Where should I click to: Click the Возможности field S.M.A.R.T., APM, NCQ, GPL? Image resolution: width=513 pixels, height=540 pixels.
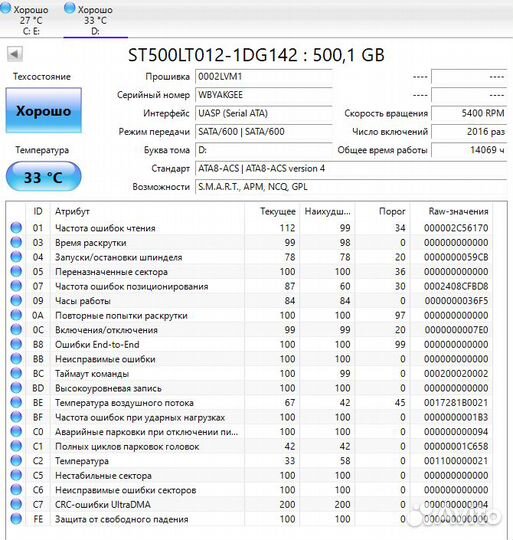(x=351, y=187)
